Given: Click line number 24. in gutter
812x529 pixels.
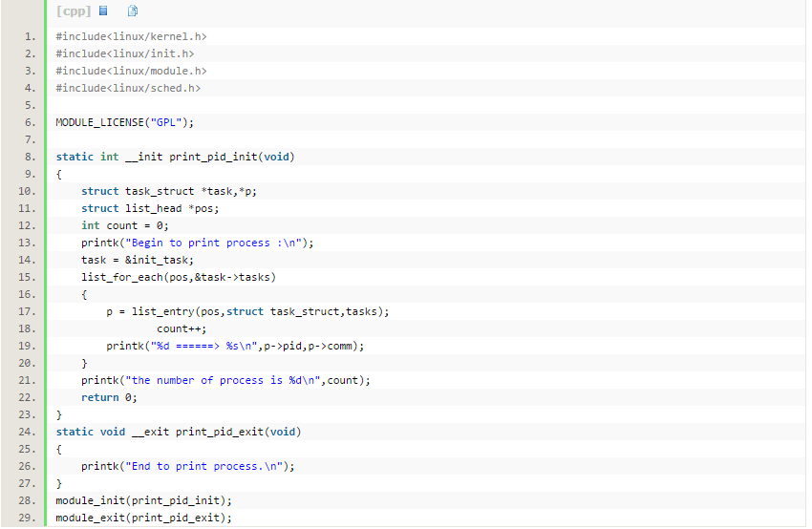Looking at the screenshot, I should [27, 432].
